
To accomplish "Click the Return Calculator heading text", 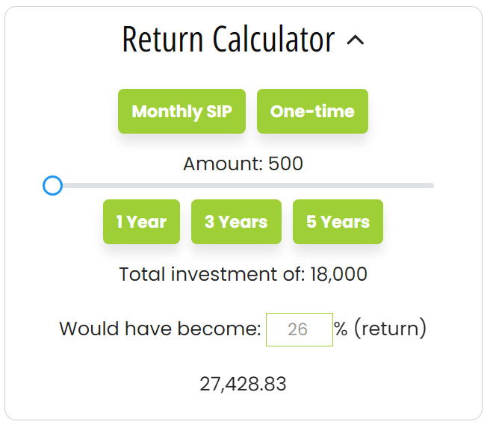I will (228, 40).
